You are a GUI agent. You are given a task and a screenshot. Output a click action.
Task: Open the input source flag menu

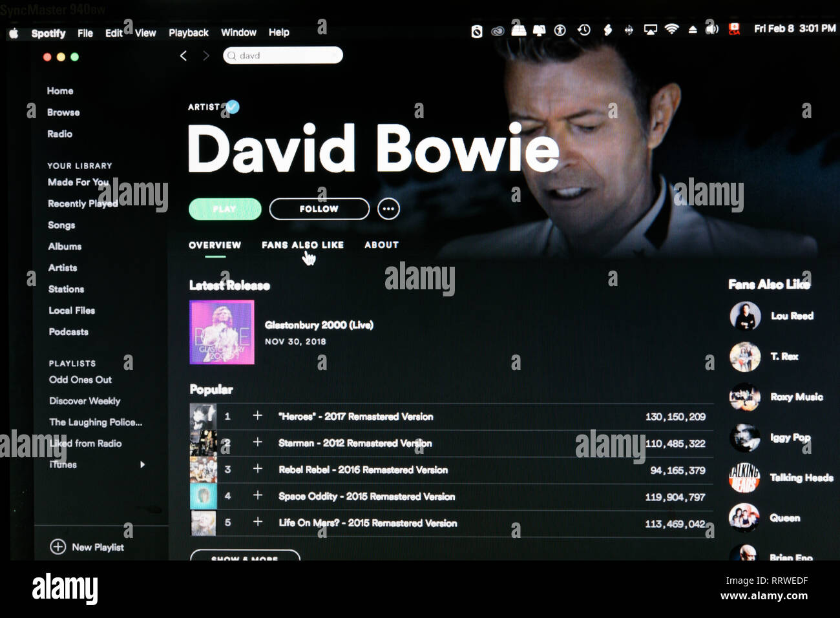point(734,29)
